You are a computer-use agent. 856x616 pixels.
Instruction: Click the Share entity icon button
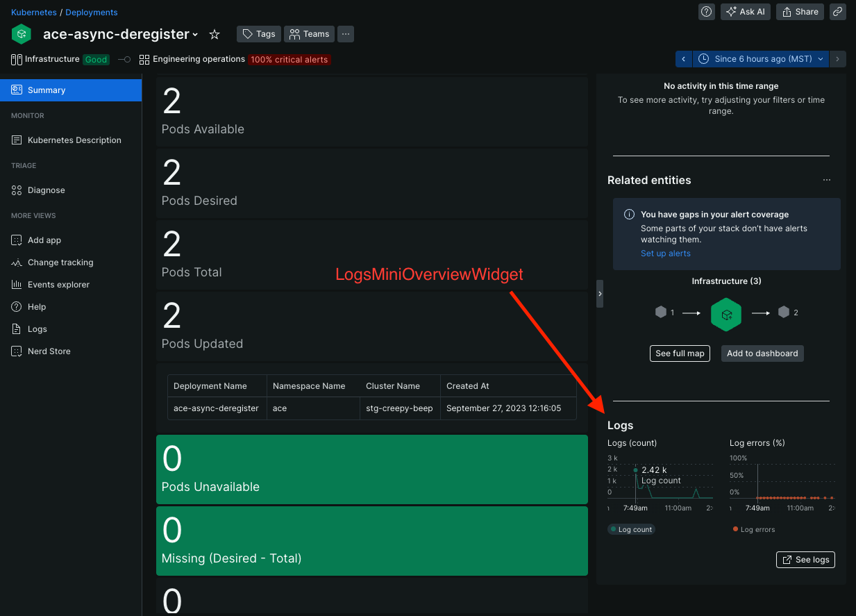click(799, 11)
